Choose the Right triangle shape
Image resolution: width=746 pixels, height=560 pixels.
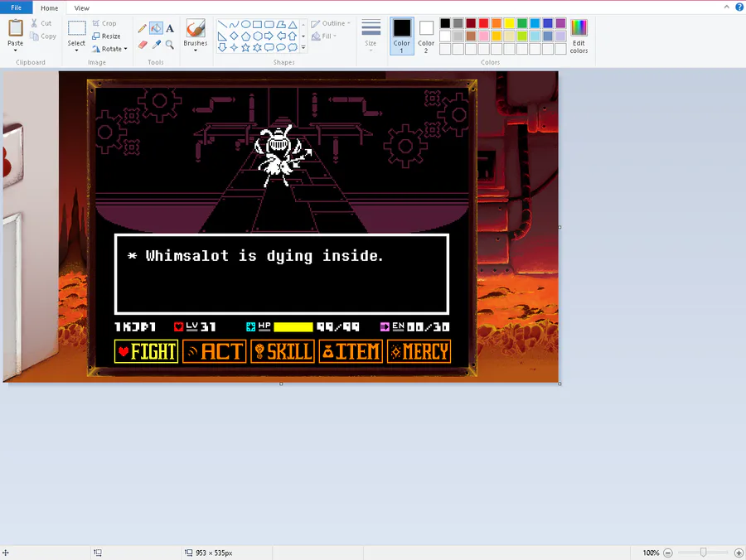pos(222,36)
